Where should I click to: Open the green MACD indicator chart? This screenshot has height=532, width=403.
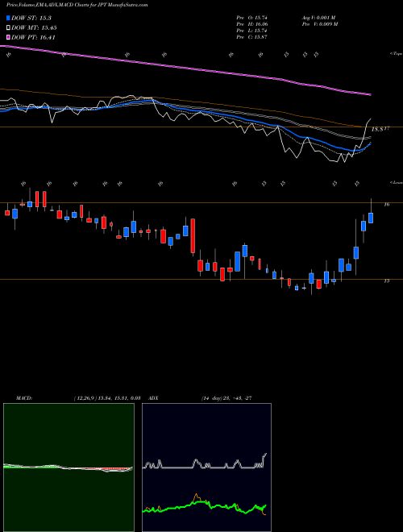69,468
